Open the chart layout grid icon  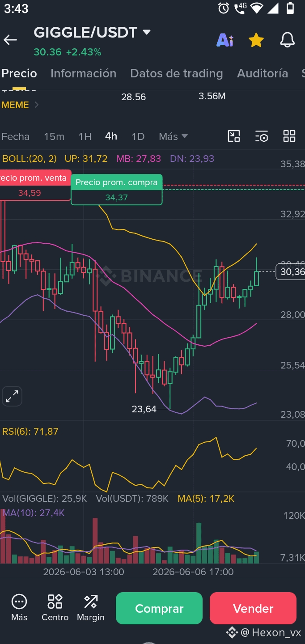289,136
